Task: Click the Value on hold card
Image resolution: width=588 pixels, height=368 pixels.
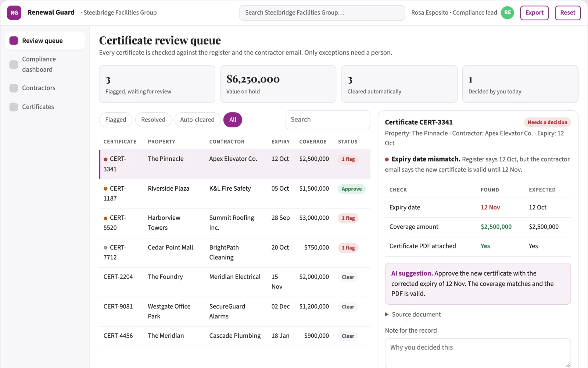Action: click(x=278, y=84)
